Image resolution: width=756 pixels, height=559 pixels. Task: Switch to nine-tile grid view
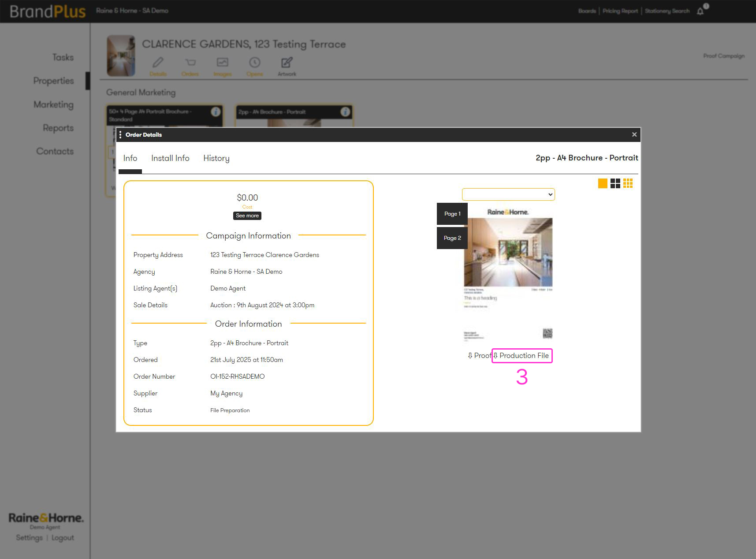coord(628,183)
